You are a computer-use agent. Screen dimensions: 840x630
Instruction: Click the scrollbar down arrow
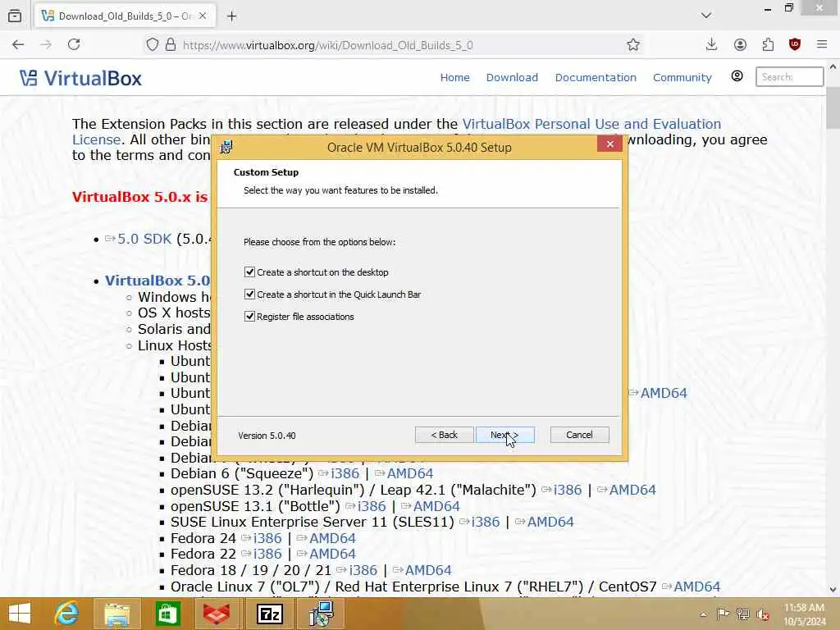pos(833,589)
